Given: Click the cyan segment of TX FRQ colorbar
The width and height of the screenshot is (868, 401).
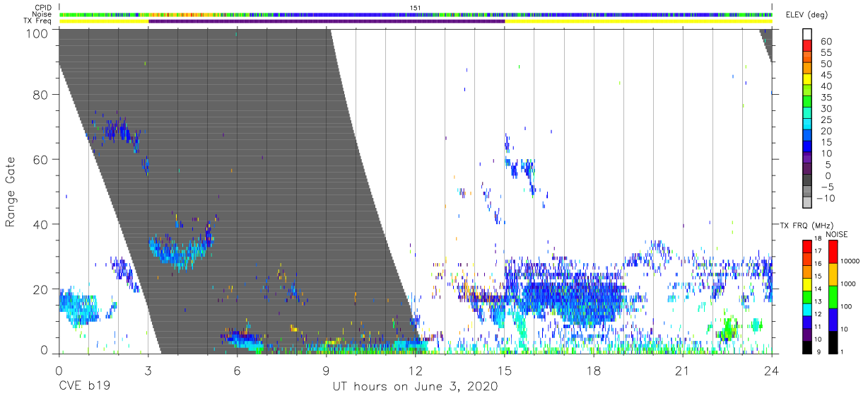Looking at the screenshot, I should click(807, 308).
